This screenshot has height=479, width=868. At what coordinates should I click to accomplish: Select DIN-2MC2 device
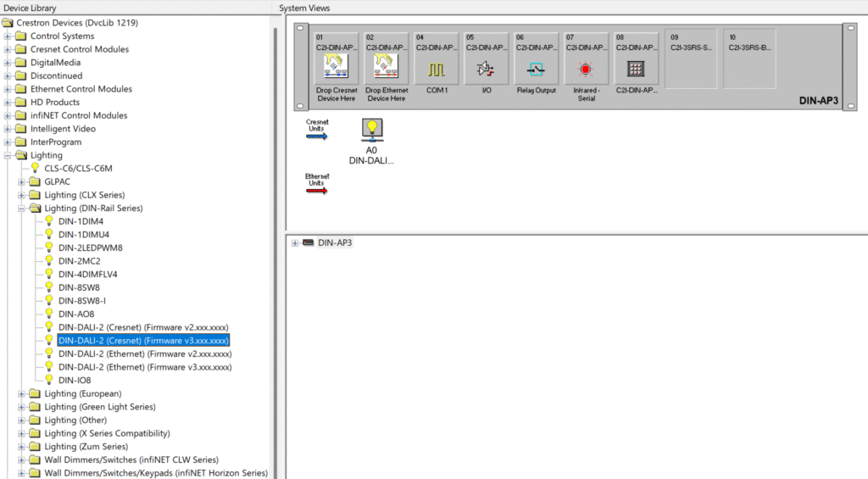tap(79, 261)
